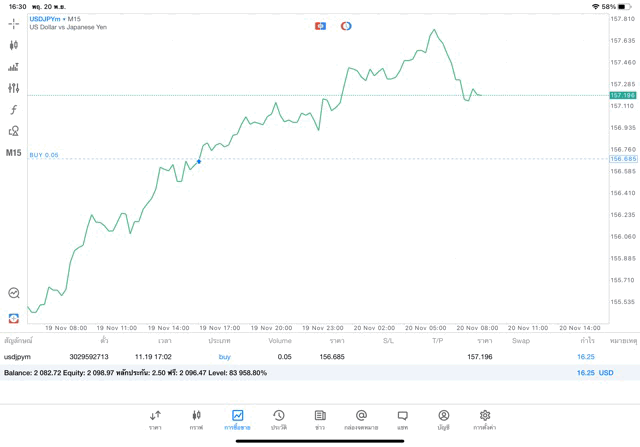Select the usdjpym buy position row
640x447 pixels.
tap(300, 356)
